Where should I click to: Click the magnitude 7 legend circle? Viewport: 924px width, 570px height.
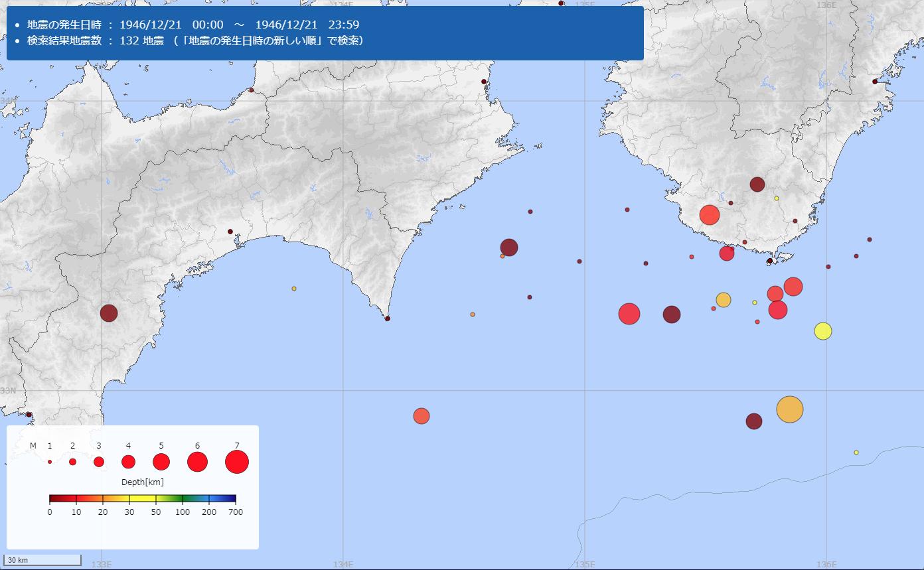[237, 462]
